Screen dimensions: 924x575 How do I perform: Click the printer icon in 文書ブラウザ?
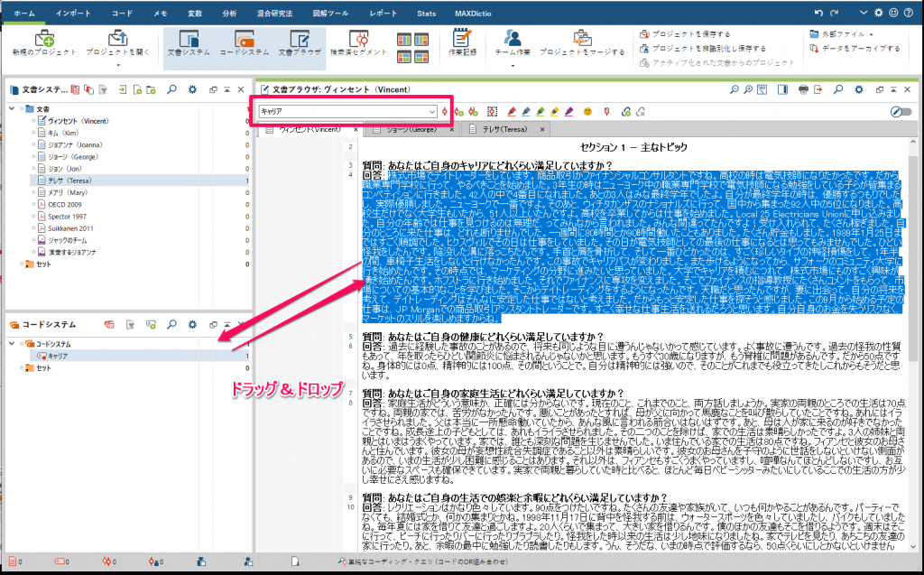[803, 89]
